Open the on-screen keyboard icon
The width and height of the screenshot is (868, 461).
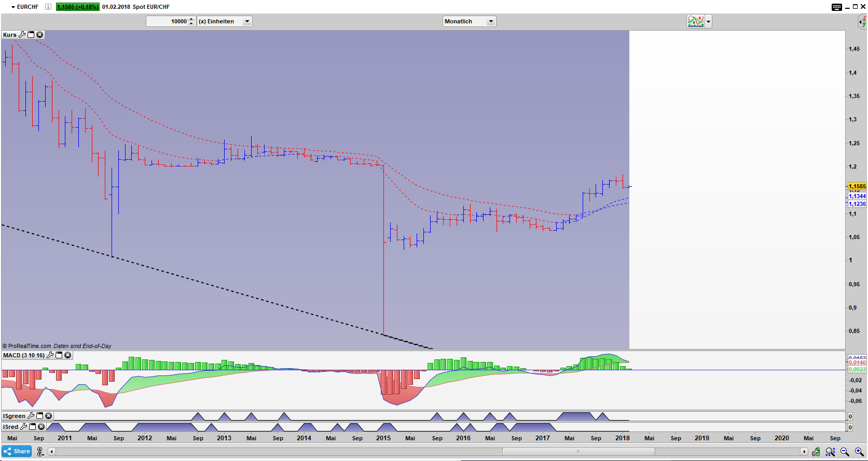point(836,7)
